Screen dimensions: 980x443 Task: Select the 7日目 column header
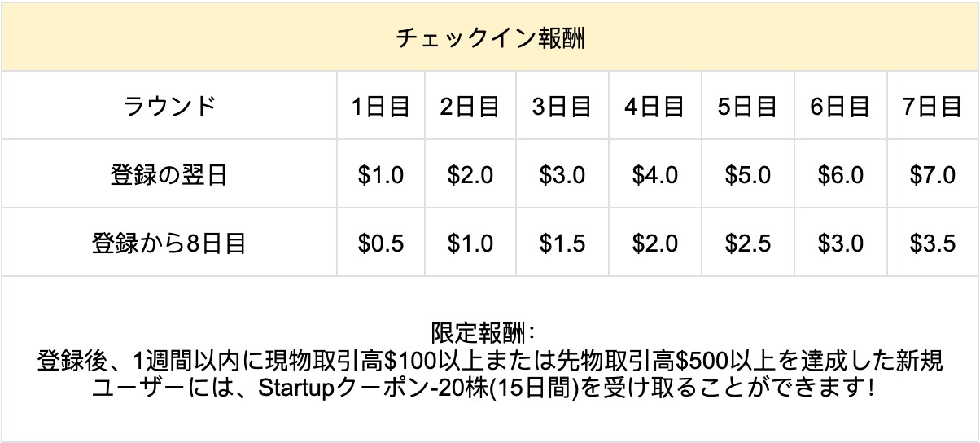pos(932,107)
